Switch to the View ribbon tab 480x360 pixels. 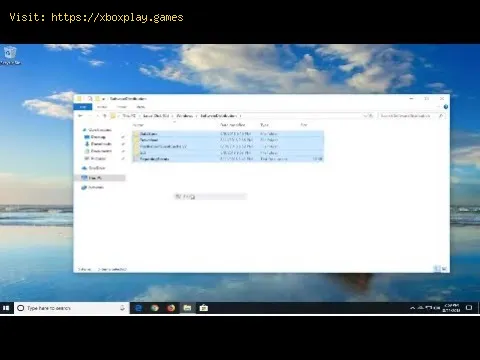[141, 107]
